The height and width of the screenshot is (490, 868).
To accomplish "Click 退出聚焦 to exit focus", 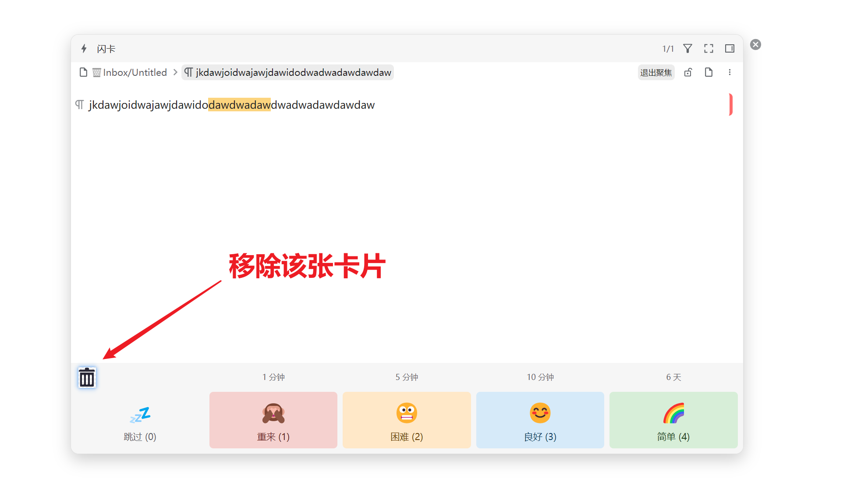I will [655, 72].
